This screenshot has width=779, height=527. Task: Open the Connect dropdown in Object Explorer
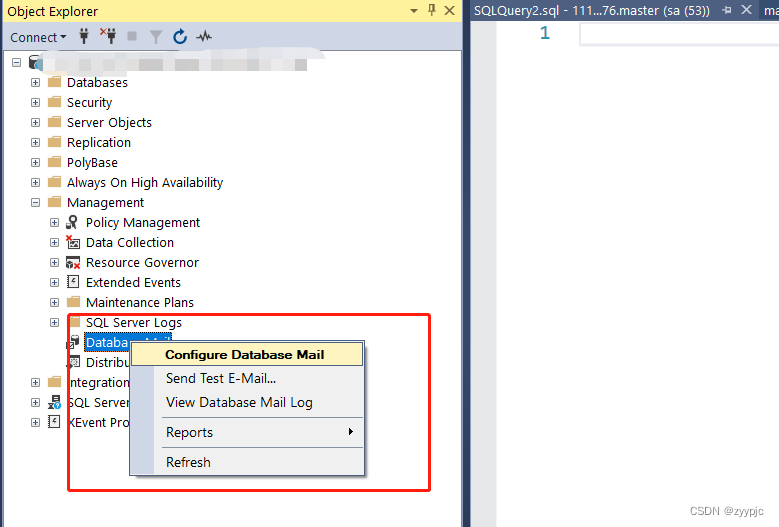(38, 37)
